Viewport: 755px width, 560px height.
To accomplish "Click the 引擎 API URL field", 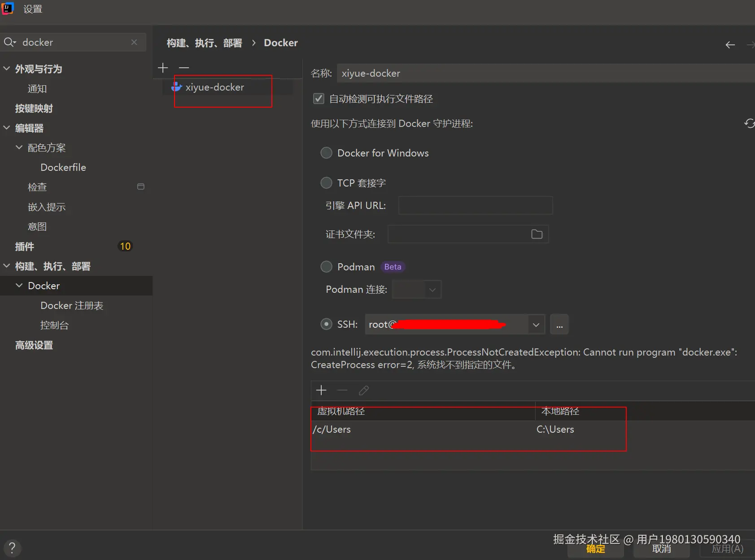I will pos(476,205).
